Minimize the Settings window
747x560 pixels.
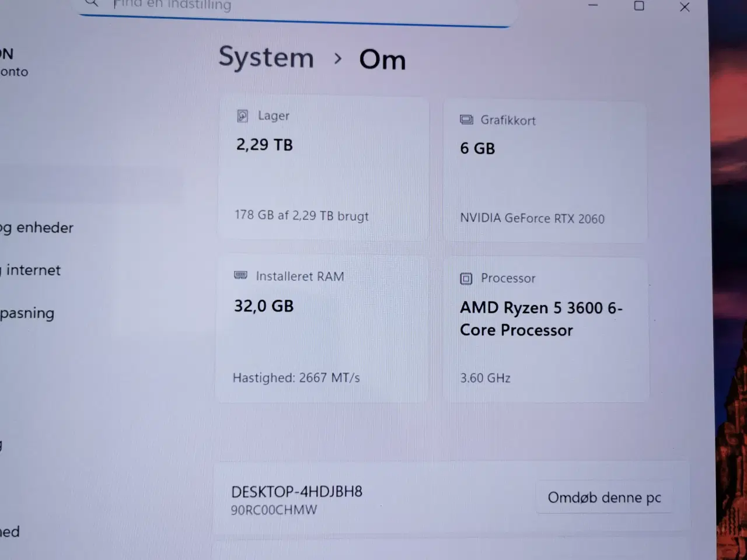coord(593,6)
